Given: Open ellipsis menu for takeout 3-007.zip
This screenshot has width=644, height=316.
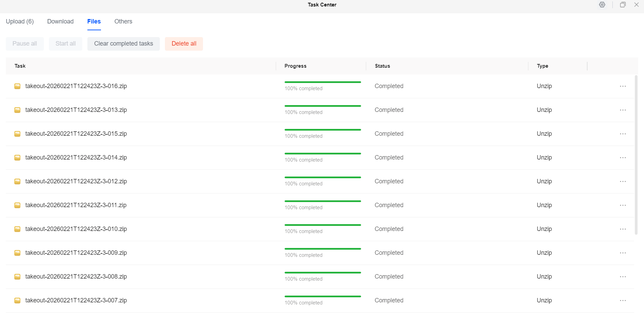Looking at the screenshot, I should tap(623, 301).
